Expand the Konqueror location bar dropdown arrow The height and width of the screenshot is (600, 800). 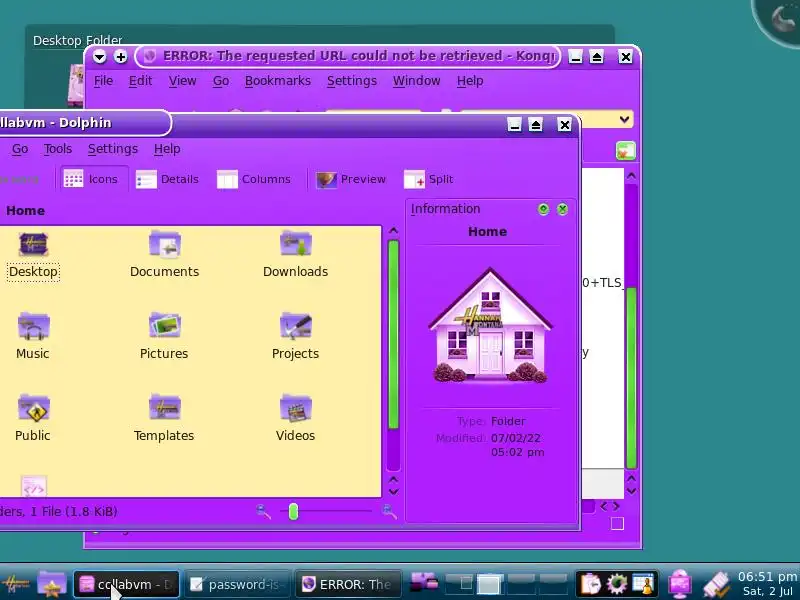[x=624, y=119]
